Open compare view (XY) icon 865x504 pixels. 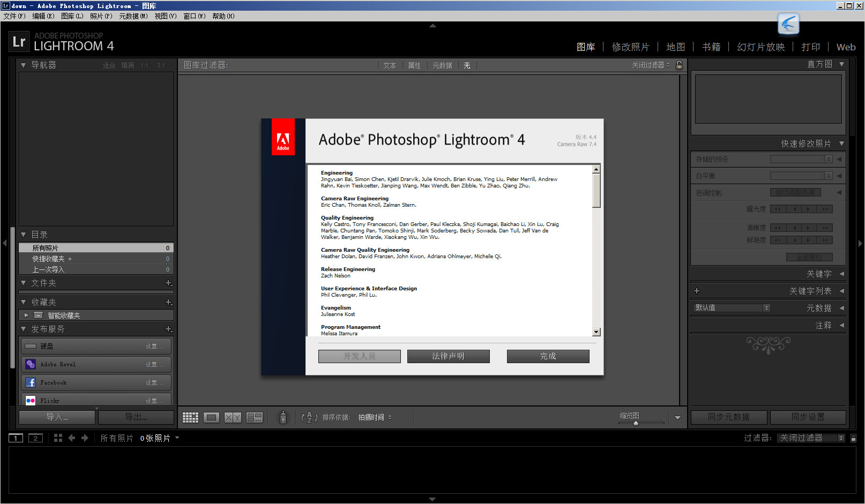click(x=233, y=417)
